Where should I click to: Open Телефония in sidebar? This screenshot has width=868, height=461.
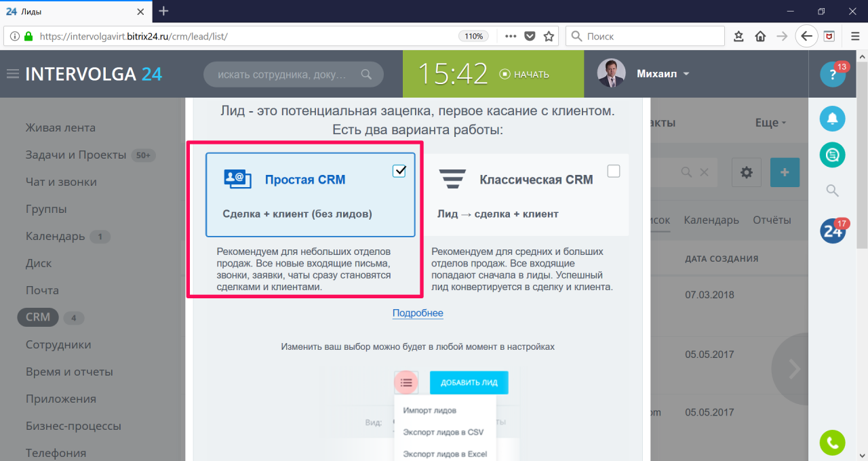56,453
